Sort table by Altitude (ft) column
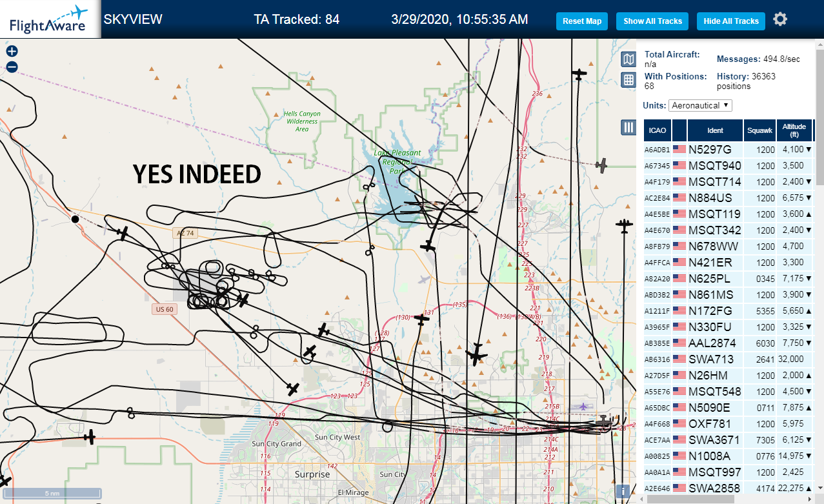The width and height of the screenshot is (824, 504). [794, 130]
